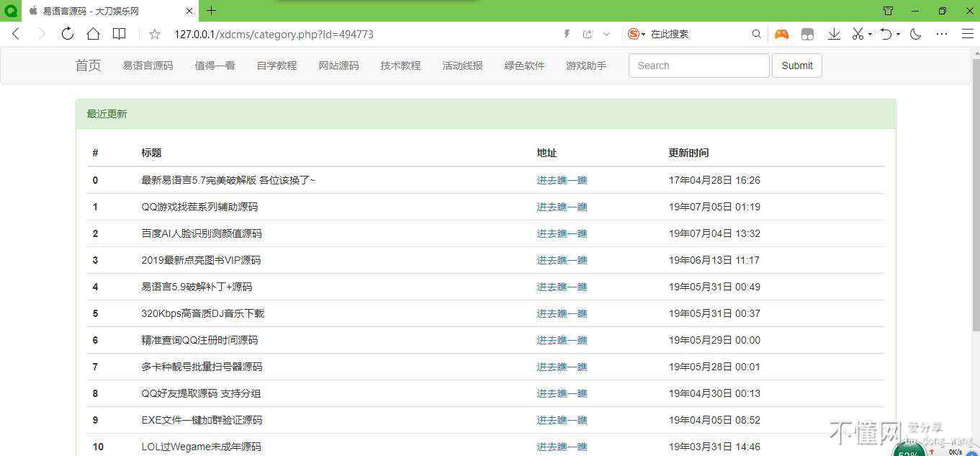Screen dimensions: 980x456
Task: Open the 活动线报 navbar item
Action: [462, 66]
